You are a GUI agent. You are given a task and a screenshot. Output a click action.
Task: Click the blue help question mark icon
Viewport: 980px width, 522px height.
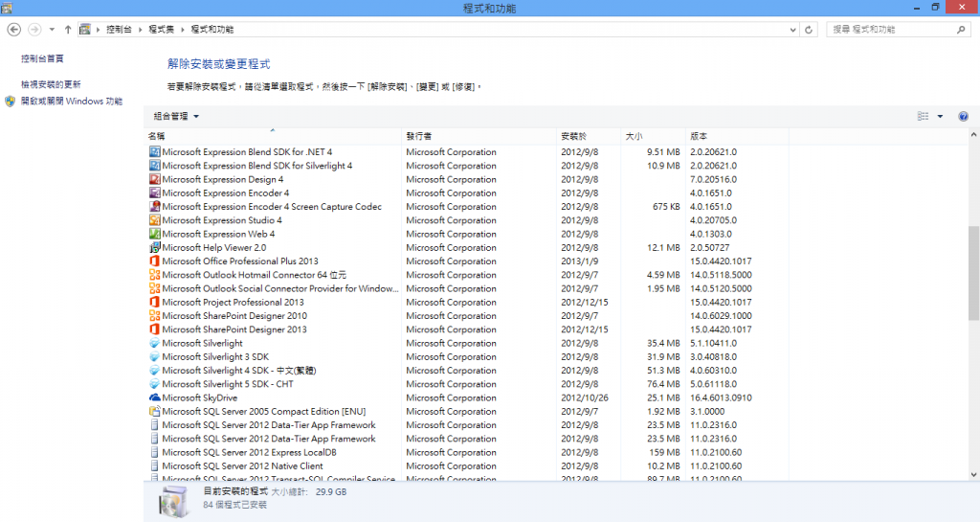[963, 116]
